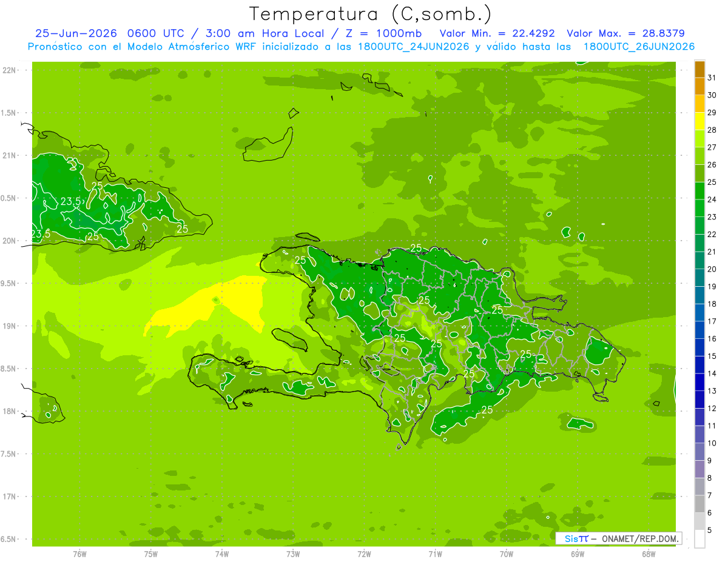Click the '29' label on the color scale

712,113
